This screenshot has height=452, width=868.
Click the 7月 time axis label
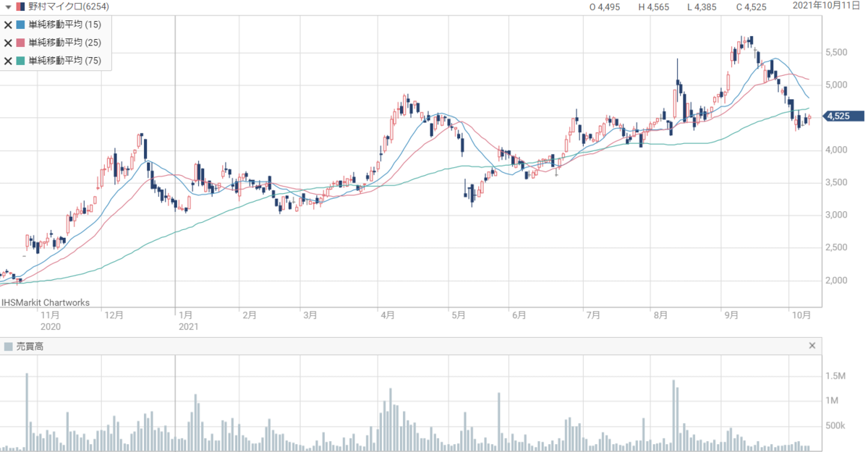(x=592, y=315)
